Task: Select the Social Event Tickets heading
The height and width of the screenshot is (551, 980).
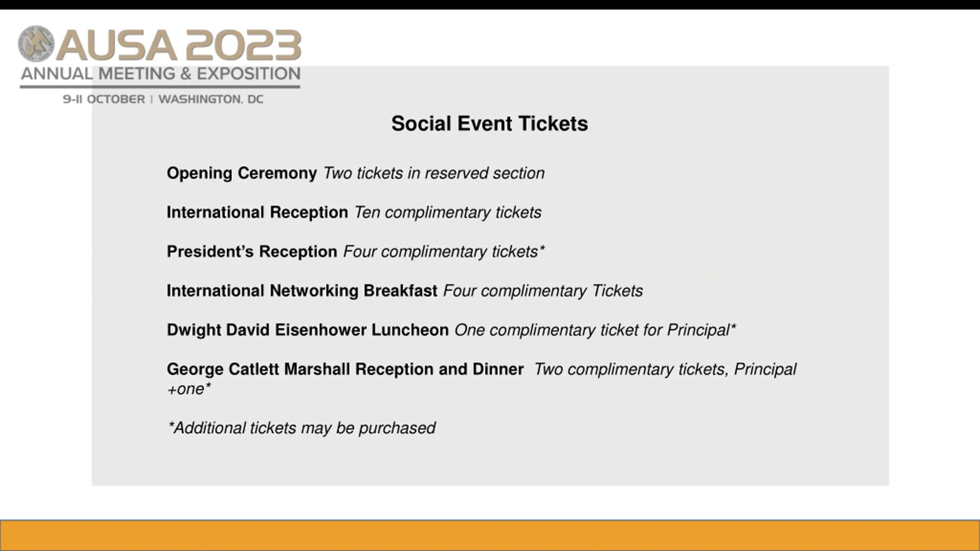Action: point(490,124)
